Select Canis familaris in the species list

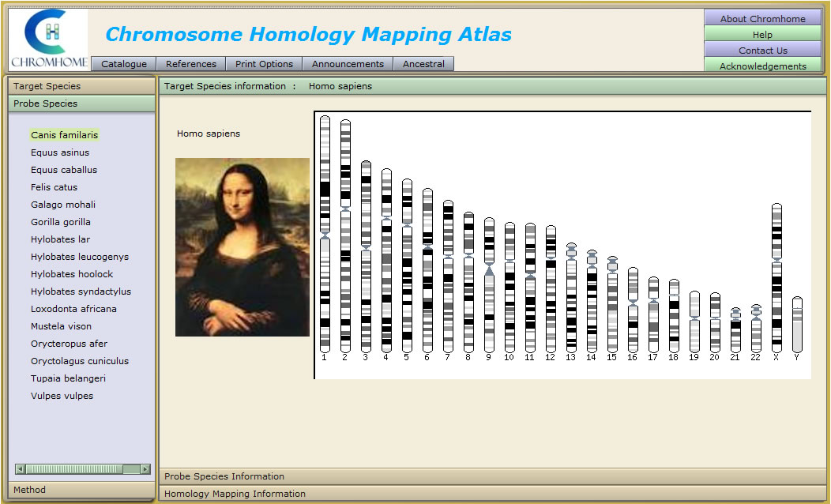coord(64,134)
